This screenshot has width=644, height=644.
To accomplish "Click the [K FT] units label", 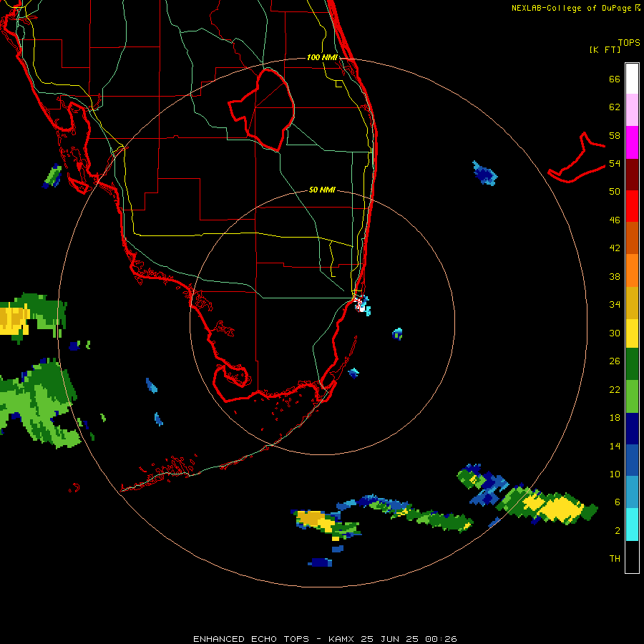I will pos(605,49).
